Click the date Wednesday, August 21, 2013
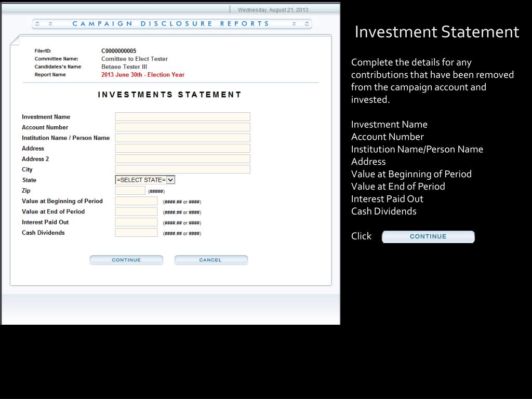532x399 pixels. 273,10
